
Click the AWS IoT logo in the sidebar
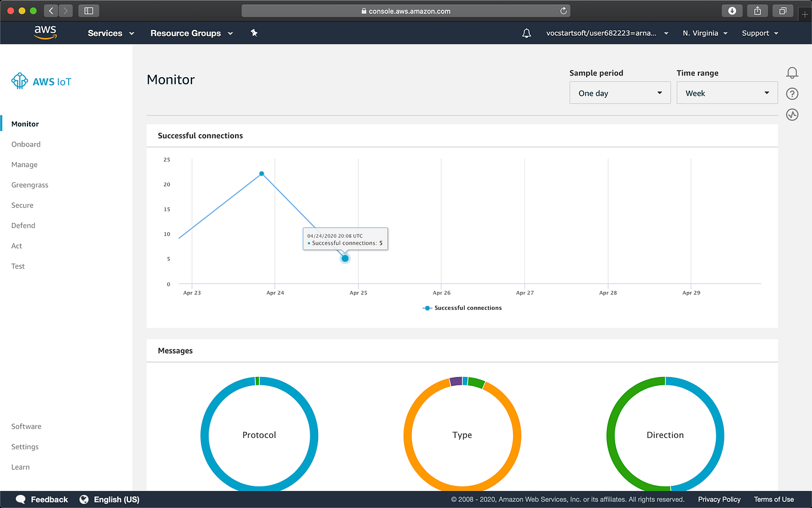(41, 81)
